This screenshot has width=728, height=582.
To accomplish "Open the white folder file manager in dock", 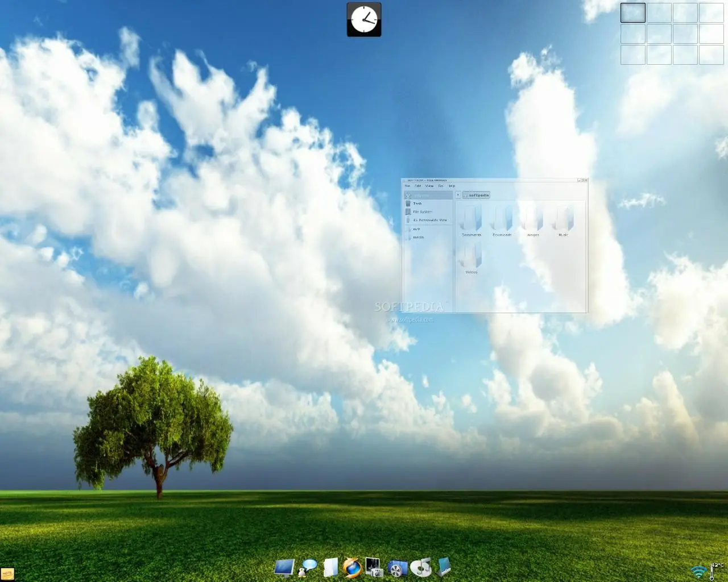I will click(330, 567).
